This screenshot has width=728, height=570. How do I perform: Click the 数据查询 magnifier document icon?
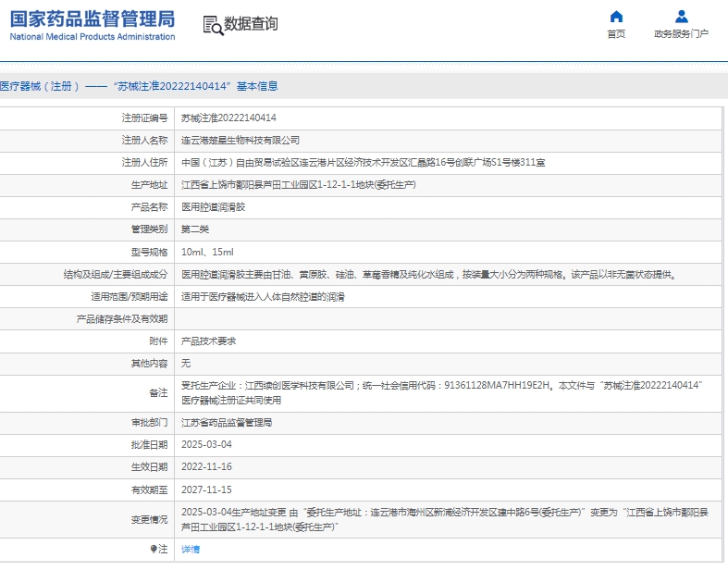[x=213, y=25]
